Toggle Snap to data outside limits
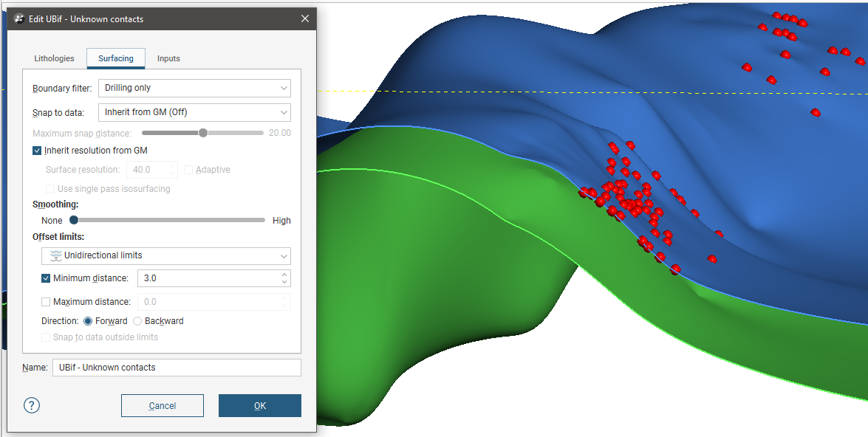The height and width of the screenshot is (437, 868). click(46, 337)
